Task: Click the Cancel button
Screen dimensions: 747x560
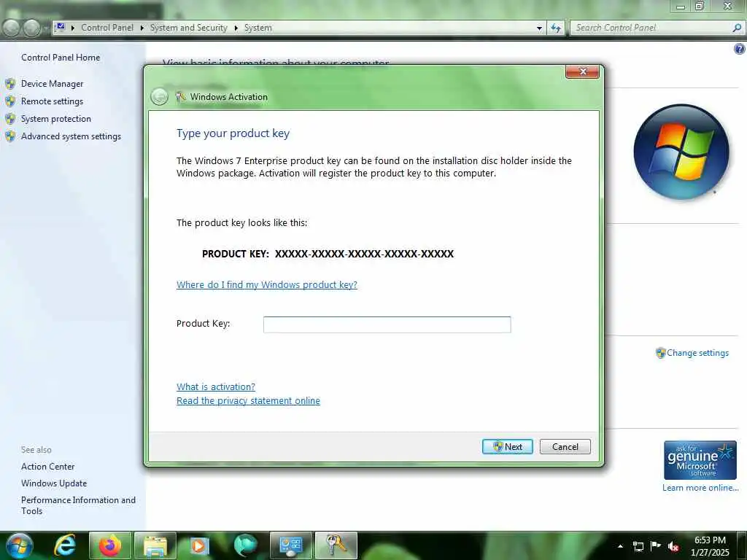Action: coord(565,447)
